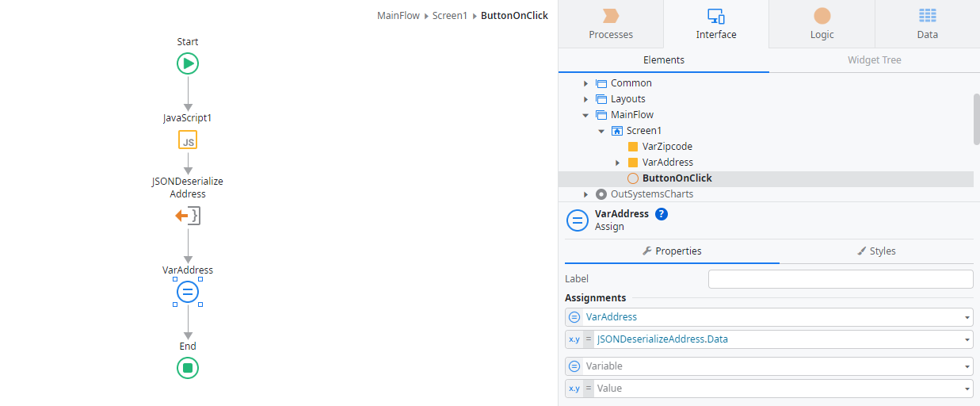This screenshot has height=406, width=980.
Task: Click the Label input field
Action: pos(840,279)
